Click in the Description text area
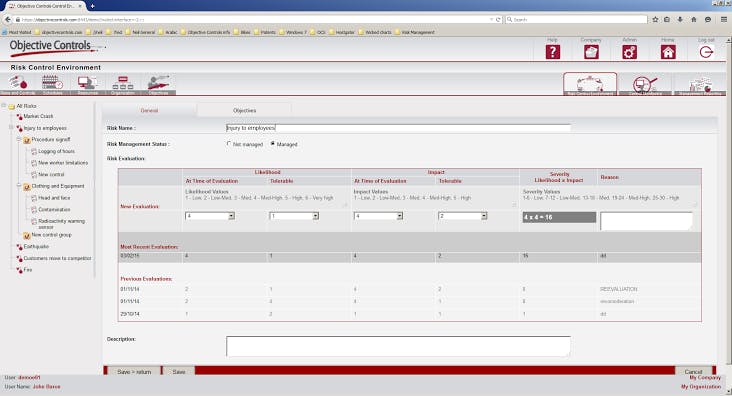This screenshot has height=396, width=732. (398, 346)
